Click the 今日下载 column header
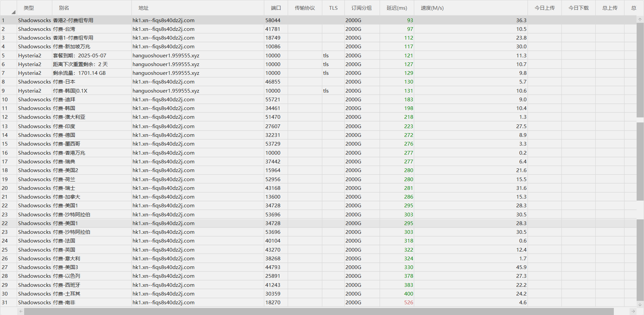The width and height of the screenshot is (644, 315). [x=578, y=8]
